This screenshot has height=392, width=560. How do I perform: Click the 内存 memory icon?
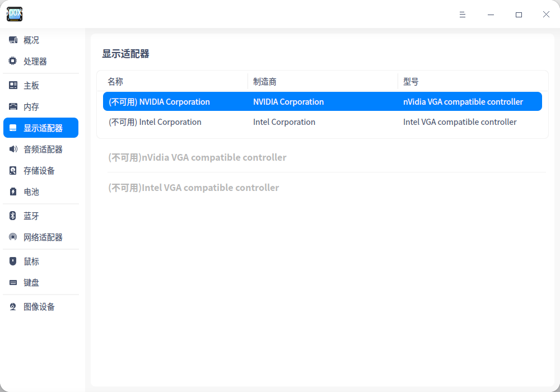[13, 106]
